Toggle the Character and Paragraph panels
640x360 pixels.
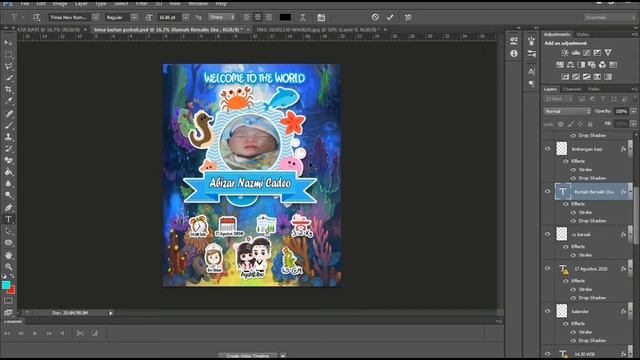pyautogui.click(x=321, y=17)
